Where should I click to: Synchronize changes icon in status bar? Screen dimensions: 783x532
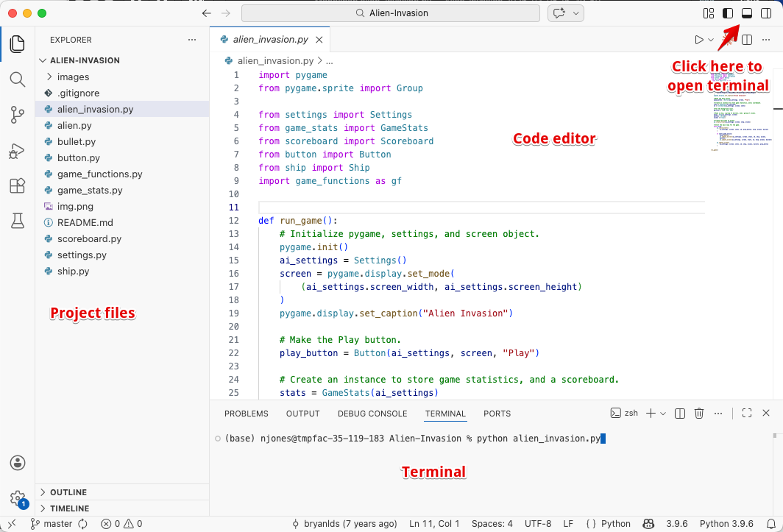coord(83,524)
